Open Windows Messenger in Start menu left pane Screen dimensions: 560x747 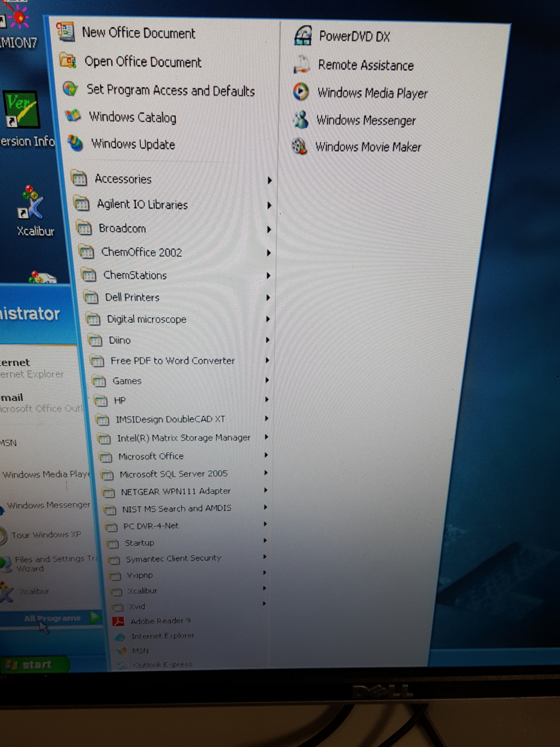[x=48, y=505]
